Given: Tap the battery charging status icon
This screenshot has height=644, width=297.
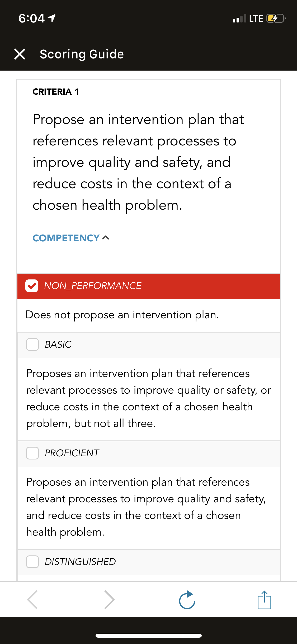Looking at the screenshot, I should 276,19.
